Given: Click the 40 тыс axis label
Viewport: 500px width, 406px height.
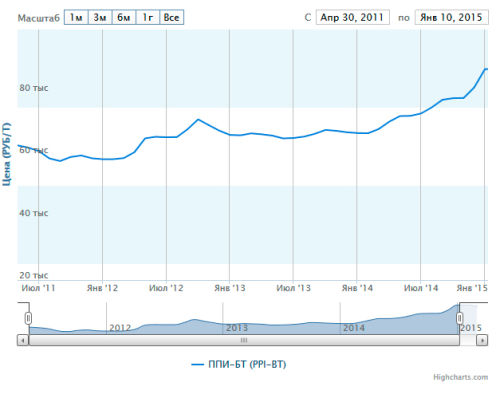Looking at the screenshot, I should [x=34, y=213].
